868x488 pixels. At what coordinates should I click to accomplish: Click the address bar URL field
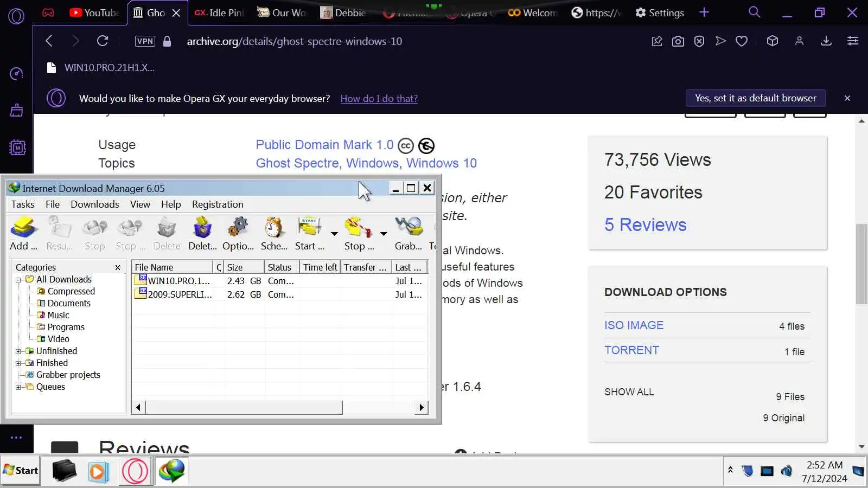click(x=295, y=41)
